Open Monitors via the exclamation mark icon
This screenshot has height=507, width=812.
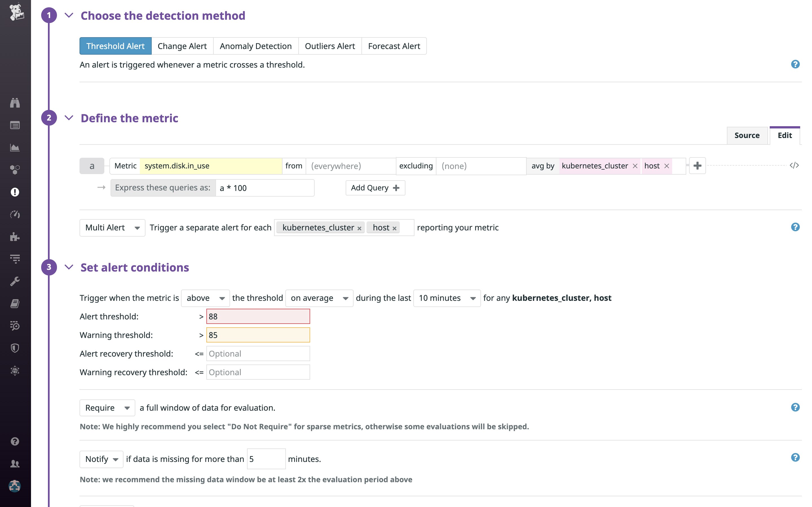click(x=15, y=192)
